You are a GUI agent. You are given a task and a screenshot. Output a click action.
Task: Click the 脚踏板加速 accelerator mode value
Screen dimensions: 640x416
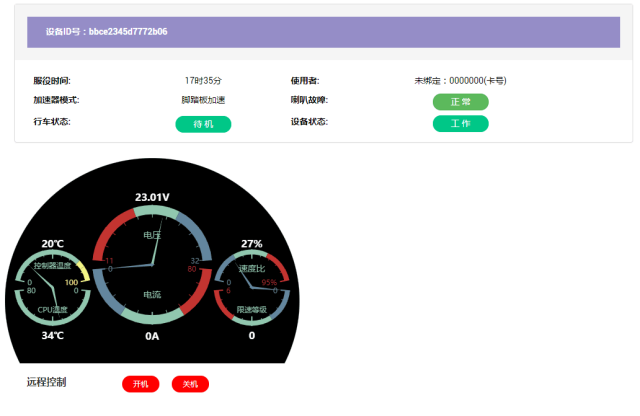pos(203,101)
